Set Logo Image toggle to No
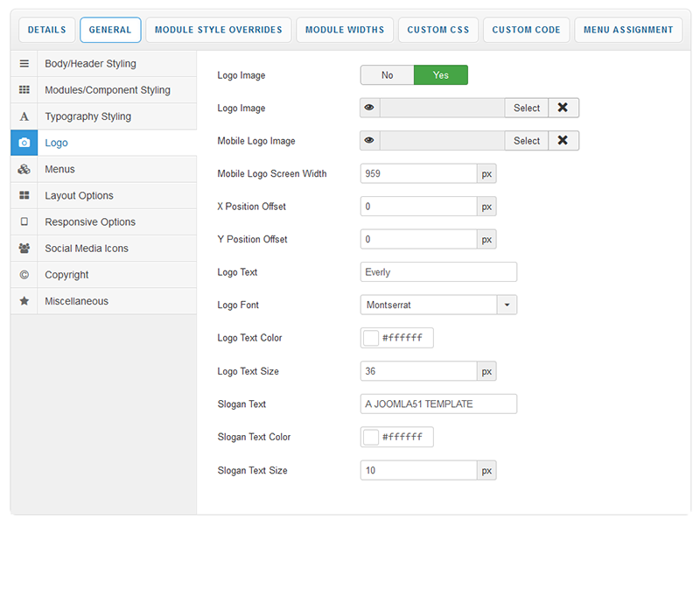Viewport: 700px width, 590px height. point(387,75)
